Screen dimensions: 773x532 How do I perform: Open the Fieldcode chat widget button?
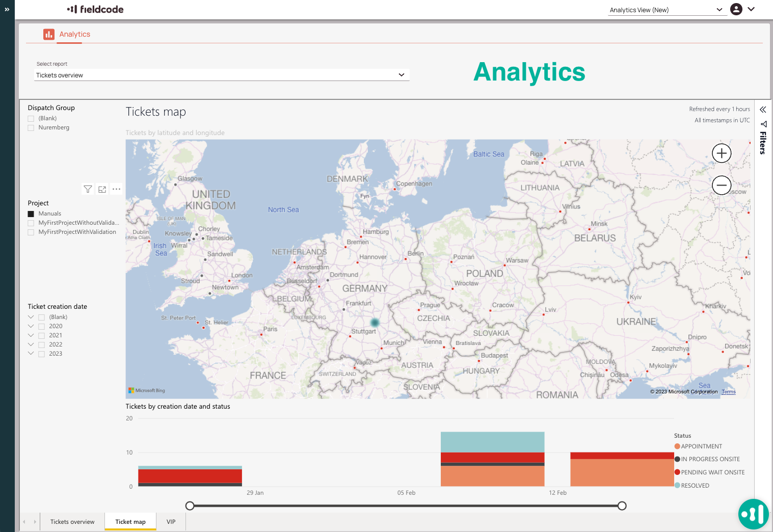[x=753, y=514]
